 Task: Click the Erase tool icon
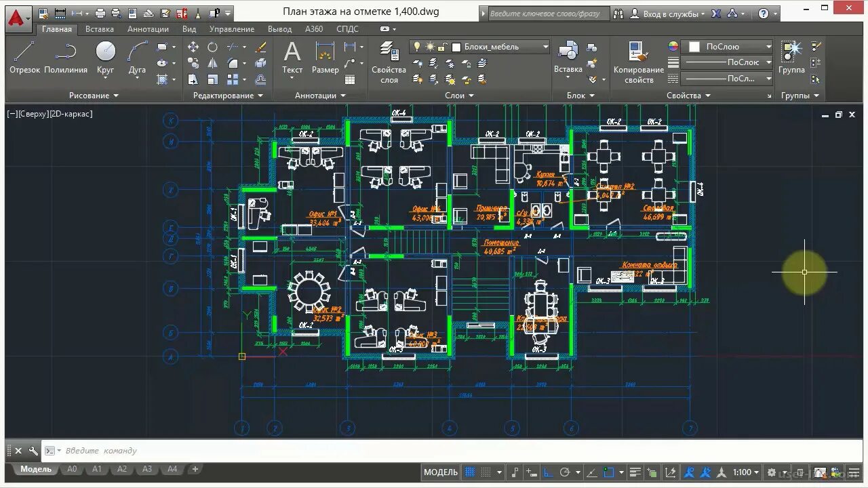(260, 47)
